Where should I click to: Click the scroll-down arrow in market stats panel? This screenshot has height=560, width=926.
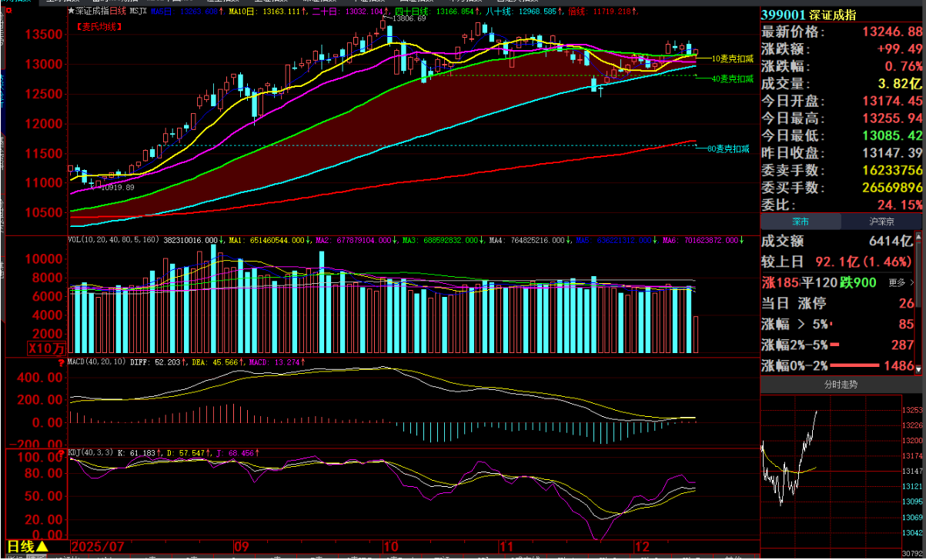pos(919,368)
